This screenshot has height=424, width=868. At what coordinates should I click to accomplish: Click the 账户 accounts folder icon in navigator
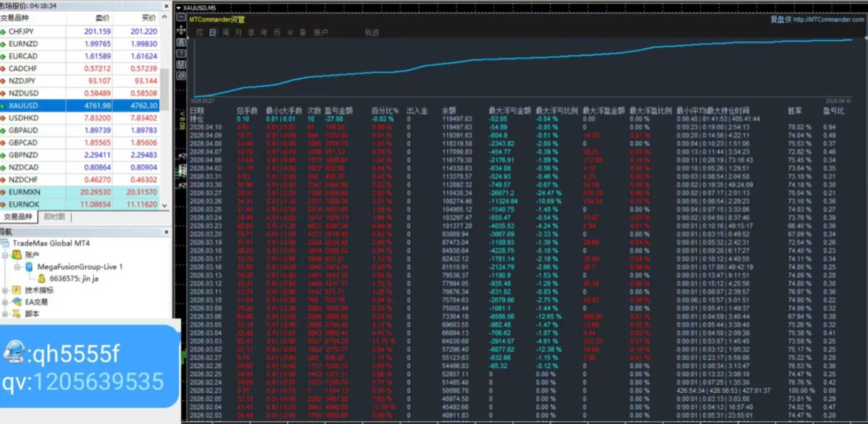(16, 255)
